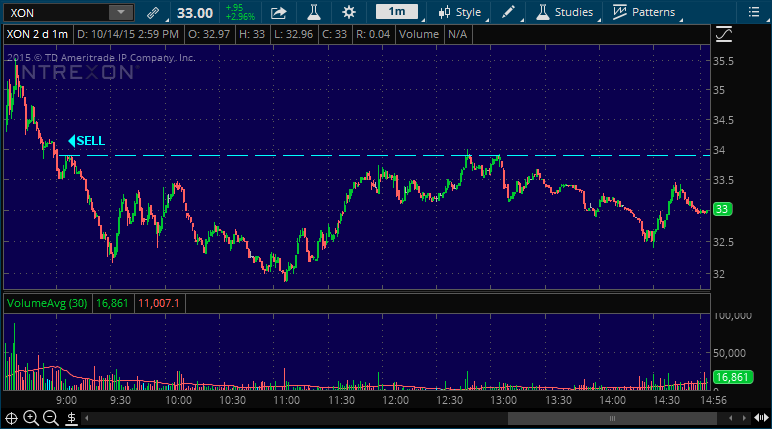Click the +.95 +2.96% change display

(240, 12)
